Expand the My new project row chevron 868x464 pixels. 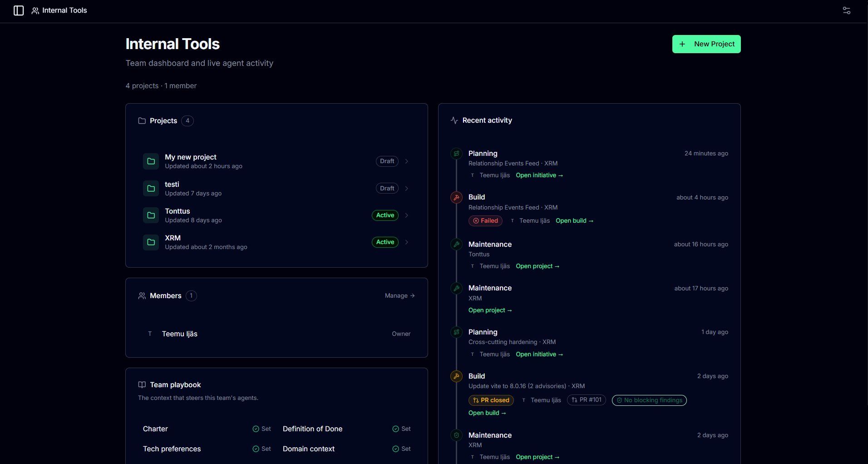[x=407, y=161]
